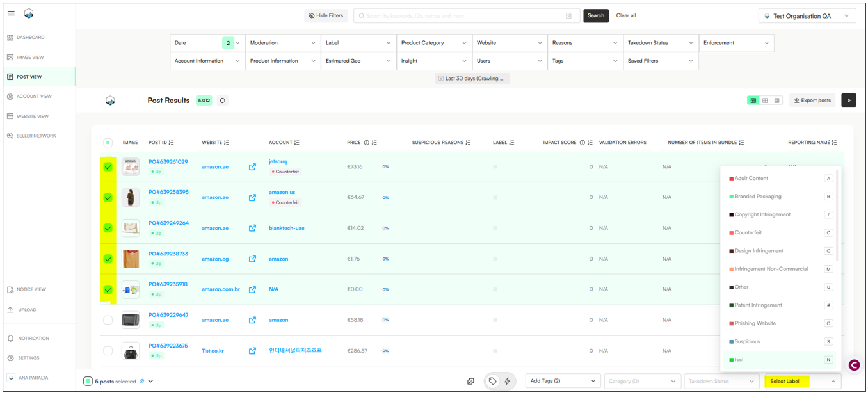The width and height of the screenshot is (868, 395).
Task: Open the Test Organisation QA selector
Action: tap(807, 16)
